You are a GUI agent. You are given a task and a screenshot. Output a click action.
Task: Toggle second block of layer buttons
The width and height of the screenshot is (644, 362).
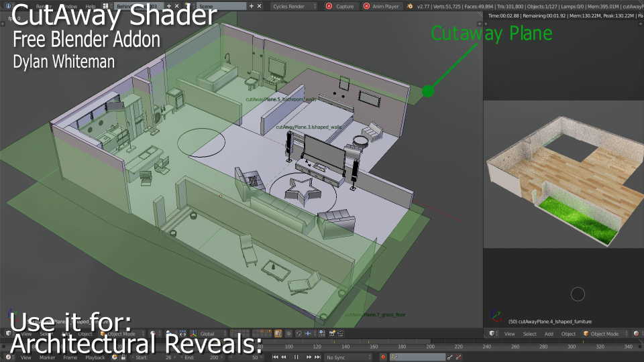[x=262, y=334]
